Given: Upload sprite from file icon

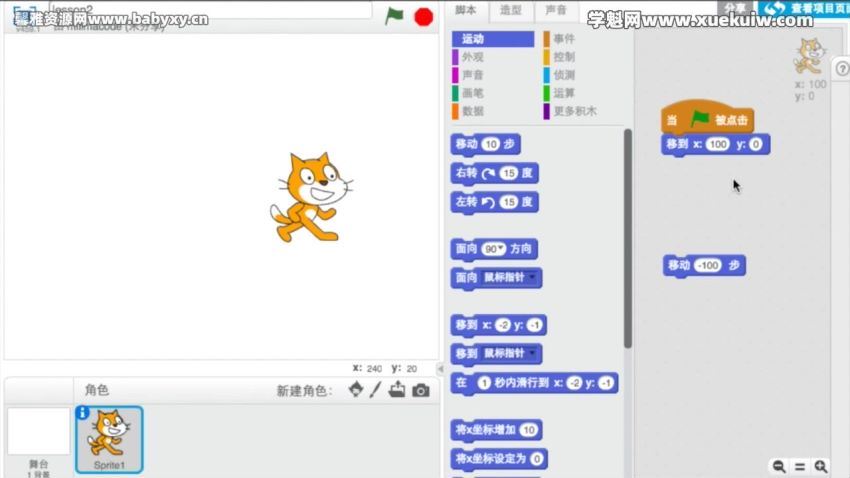Looking at the screenshot, I should click(397, 390).
